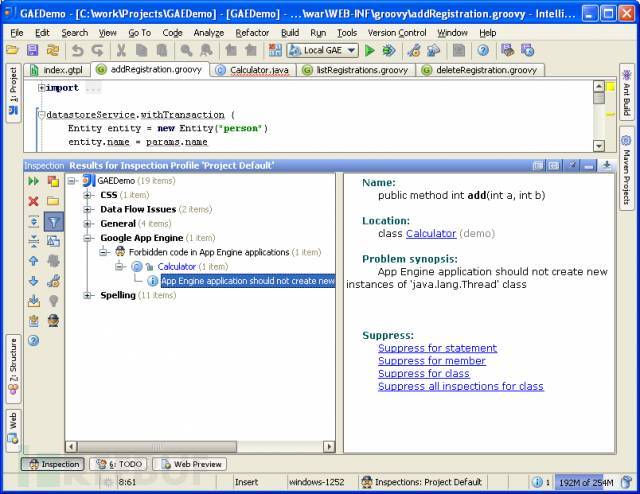Viewport: 640px width, 494px height.
Task: Click the Save All toolbar icon
Action: tap(32, 50)
